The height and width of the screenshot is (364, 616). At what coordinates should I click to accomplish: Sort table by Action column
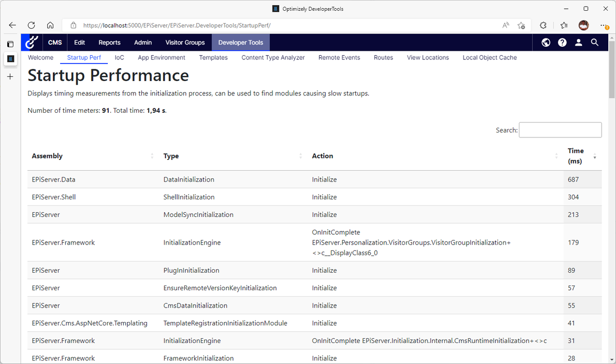pos(436,156)
